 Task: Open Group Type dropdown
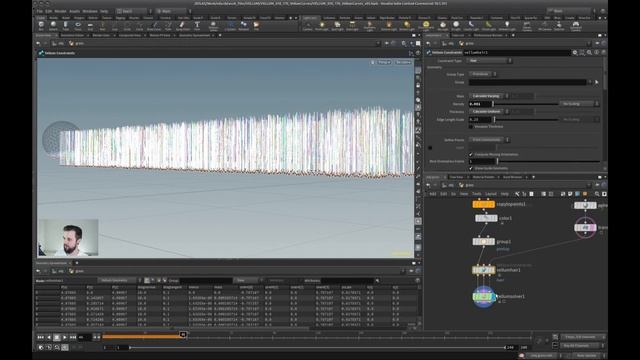click(x=482, y=74)
